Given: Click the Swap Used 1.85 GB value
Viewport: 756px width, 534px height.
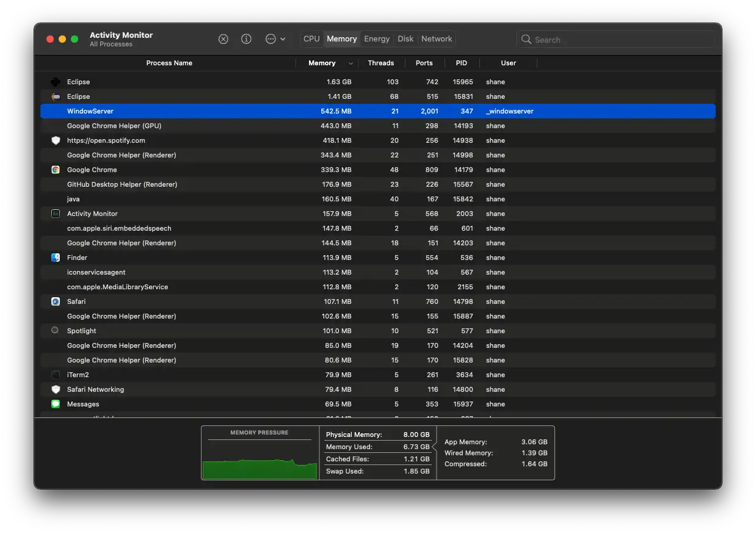Looking at the screenshot, I should [x=416, y=471].
